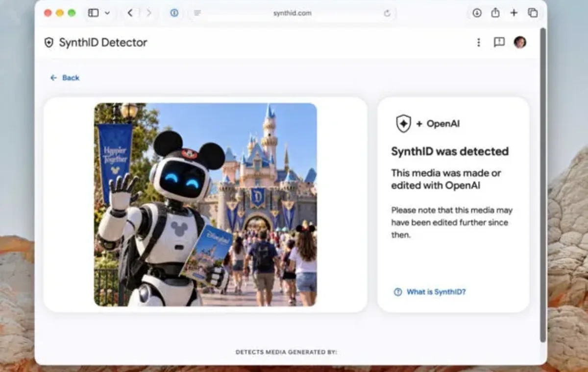Click the SynthID sparkle shield badge
The image size is (588, 372).
(403, 124)
